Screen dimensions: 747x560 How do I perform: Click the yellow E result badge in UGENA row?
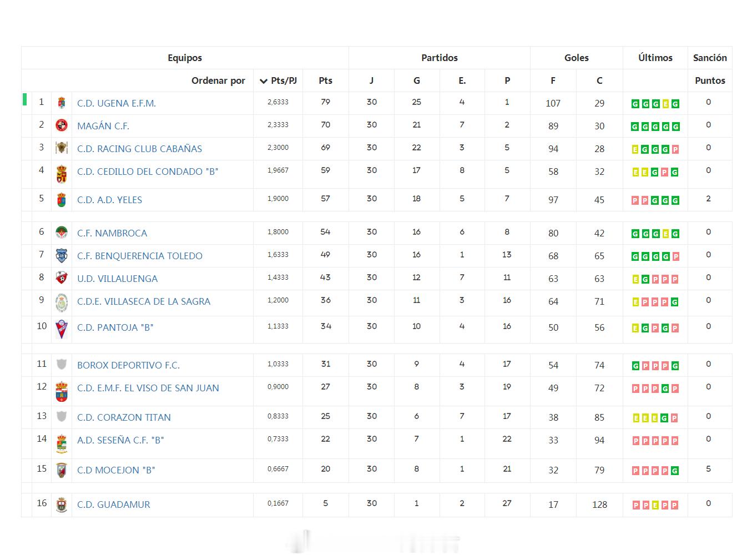coord(665,104)
